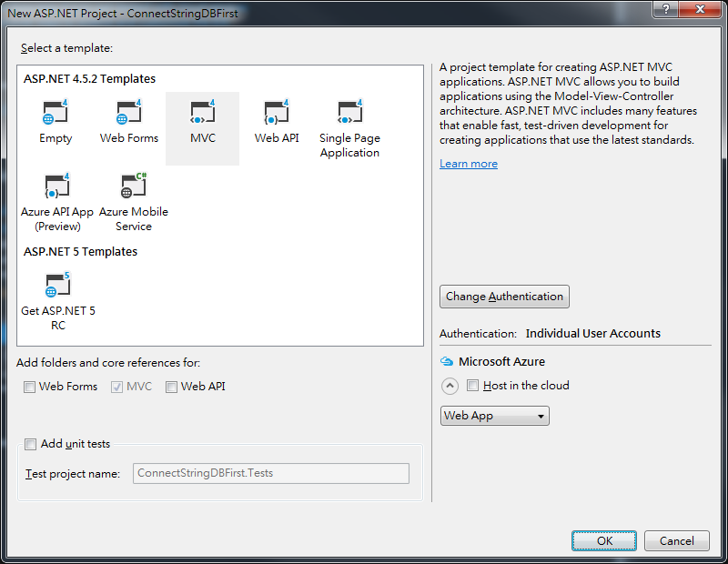Check the Add unit tests box
Viewport: 728px width, 564px height.
pyautogui.click(x=30, y=444)
